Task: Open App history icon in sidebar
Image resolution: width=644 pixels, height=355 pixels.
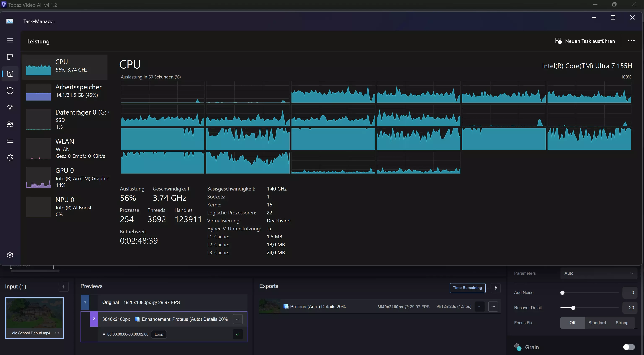Action: (x=10, y=91)
